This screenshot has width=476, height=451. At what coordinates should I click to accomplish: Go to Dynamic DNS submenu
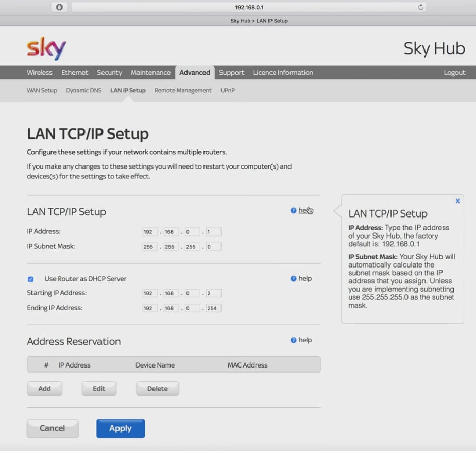(x=84, y=91)
